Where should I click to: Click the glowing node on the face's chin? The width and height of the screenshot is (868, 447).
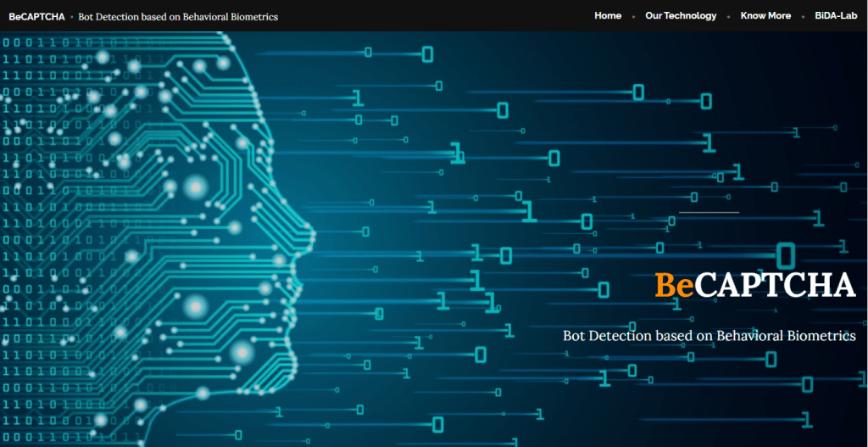tap(242, 351)
